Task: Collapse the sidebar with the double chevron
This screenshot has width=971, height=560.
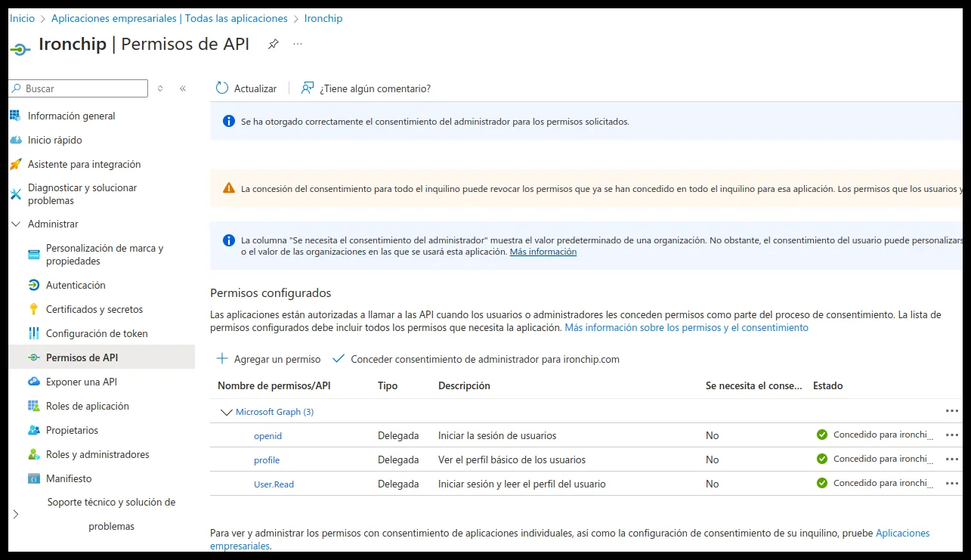Action: coord(183,88)
